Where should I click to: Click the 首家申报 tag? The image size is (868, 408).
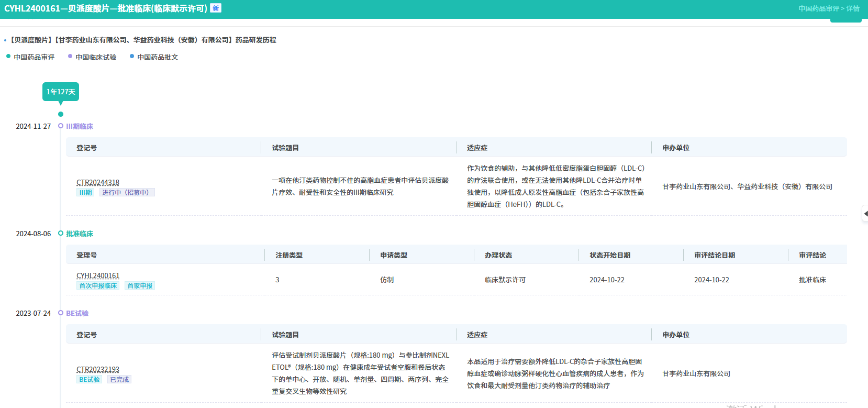click(140, 286)
